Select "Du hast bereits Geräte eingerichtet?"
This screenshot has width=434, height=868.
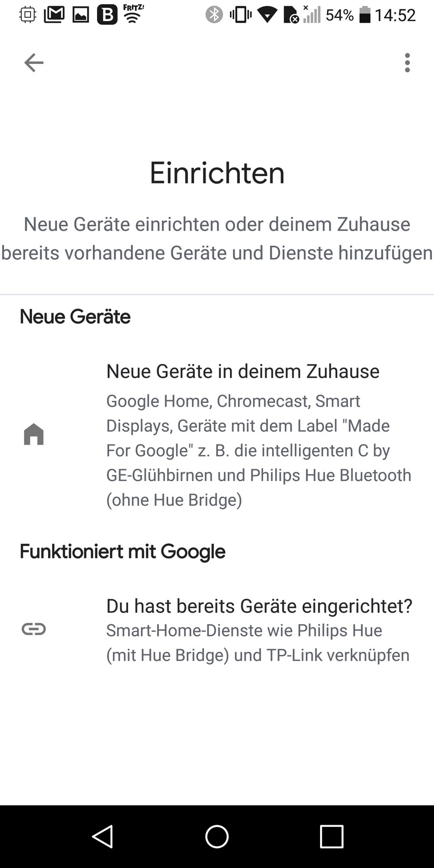pyautogui.click(x=259, y=606)
